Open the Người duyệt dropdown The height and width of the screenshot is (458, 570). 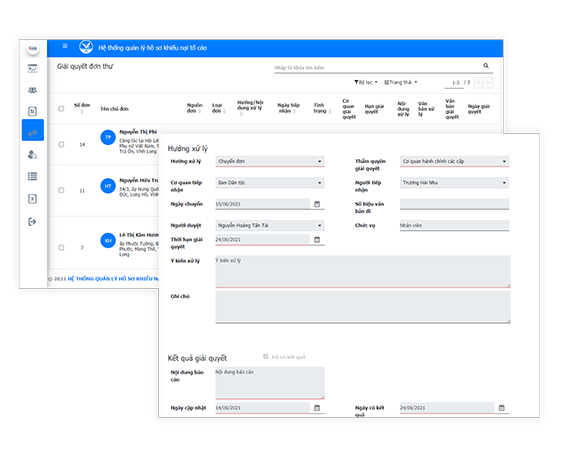tap(270, 225)
